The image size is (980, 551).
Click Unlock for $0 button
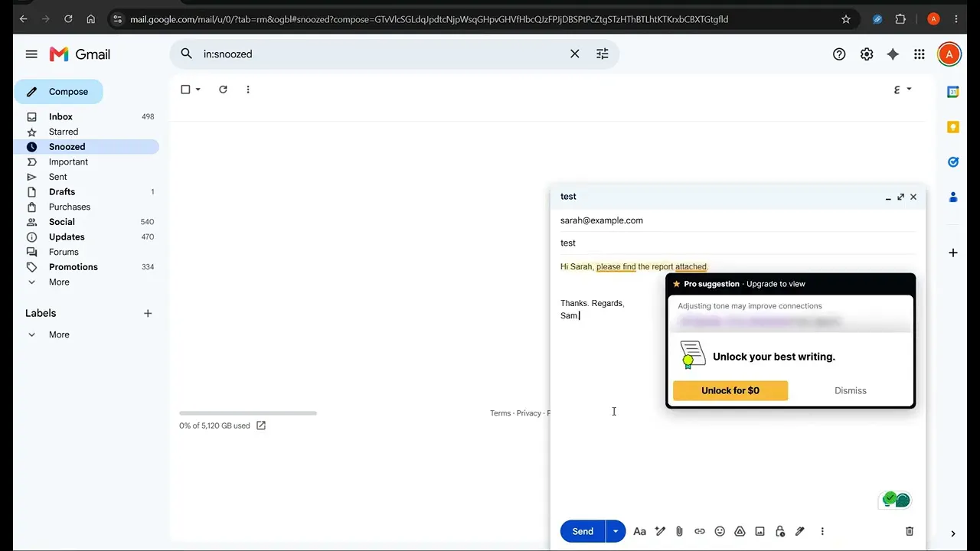730,390
